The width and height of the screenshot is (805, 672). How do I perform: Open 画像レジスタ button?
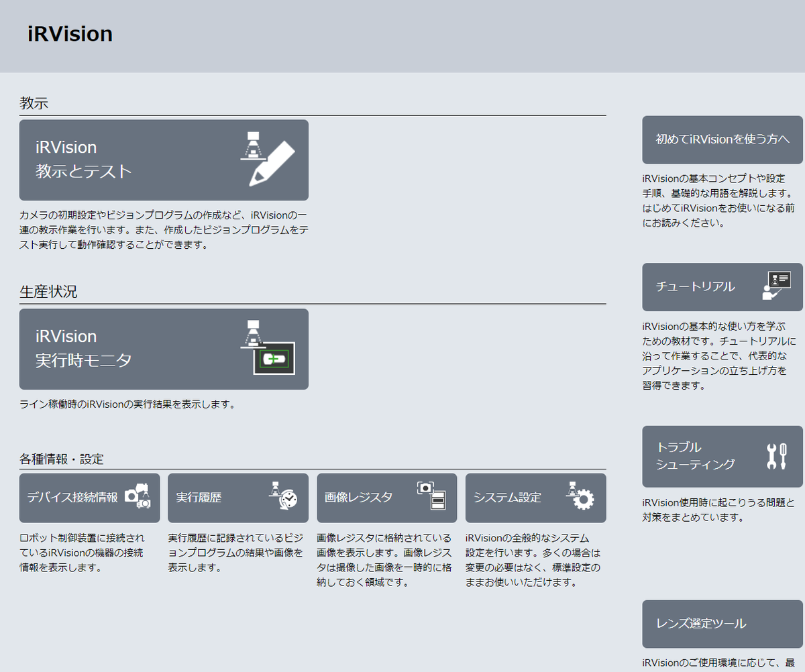point(387,498)
